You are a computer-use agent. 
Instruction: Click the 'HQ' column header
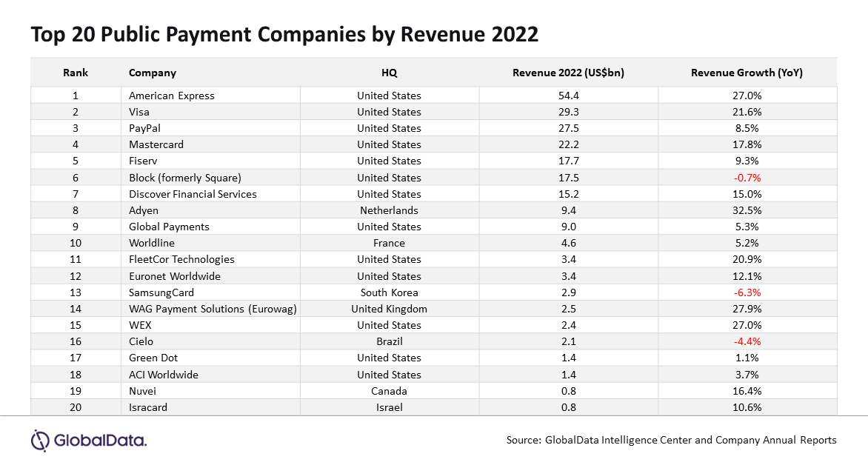tap(389, 73)
